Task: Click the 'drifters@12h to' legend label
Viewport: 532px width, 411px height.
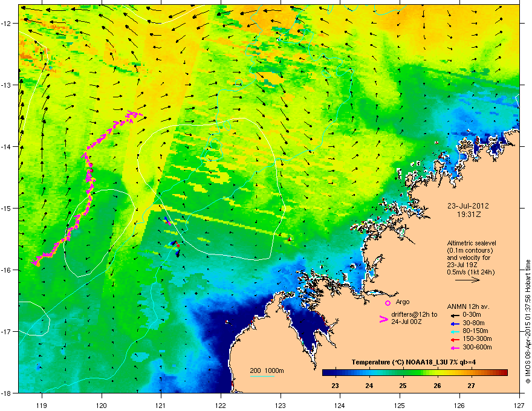Action: [414, 314]
